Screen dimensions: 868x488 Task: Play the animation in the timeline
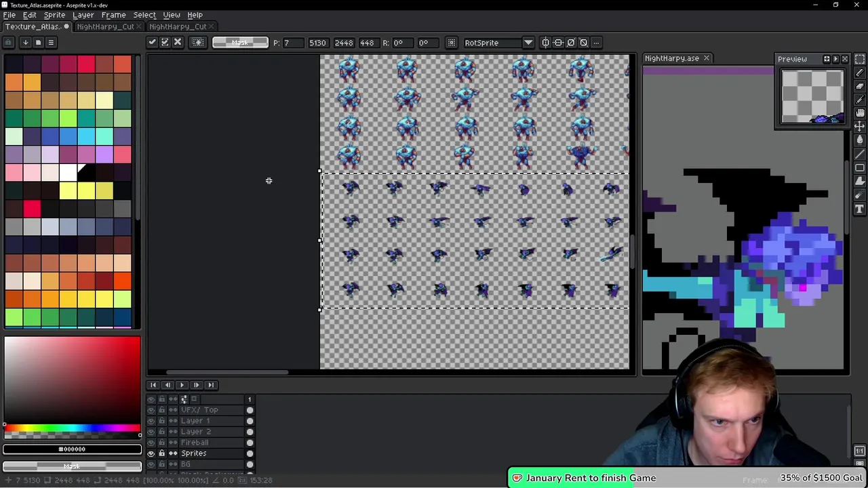tap(182, 385)
